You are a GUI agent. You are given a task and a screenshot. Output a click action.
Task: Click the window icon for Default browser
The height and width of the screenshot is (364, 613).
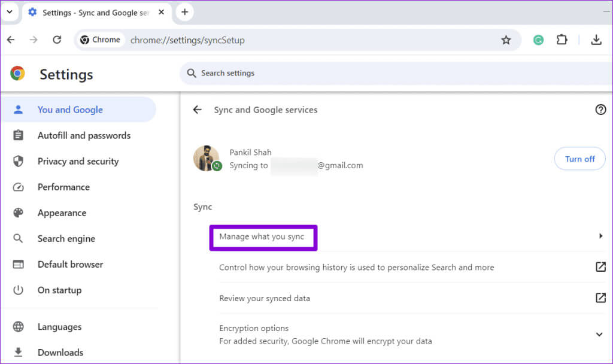[x=18, y=264]
